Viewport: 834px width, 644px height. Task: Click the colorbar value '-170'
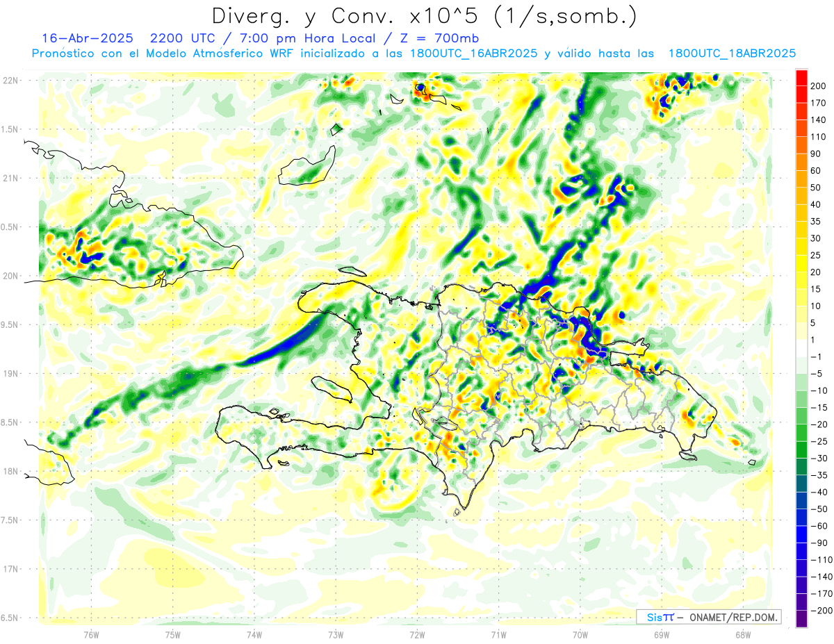point(821,594)
